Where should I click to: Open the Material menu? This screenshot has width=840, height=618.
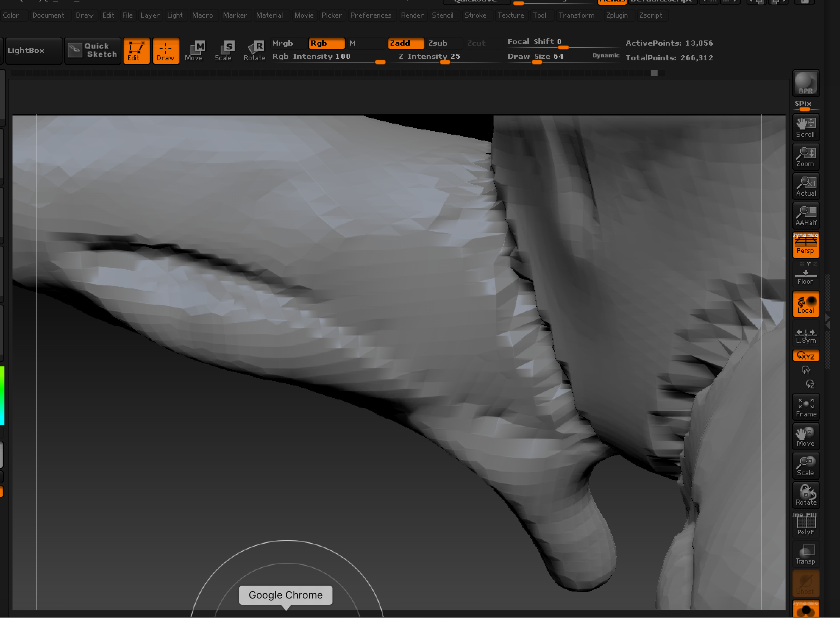pos(269,15)
